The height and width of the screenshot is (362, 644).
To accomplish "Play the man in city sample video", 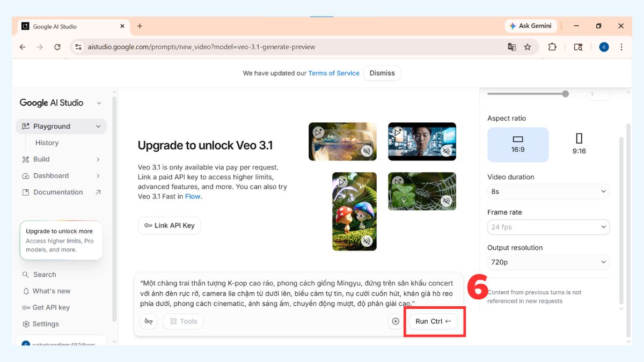I will click(x=398, y=132).
